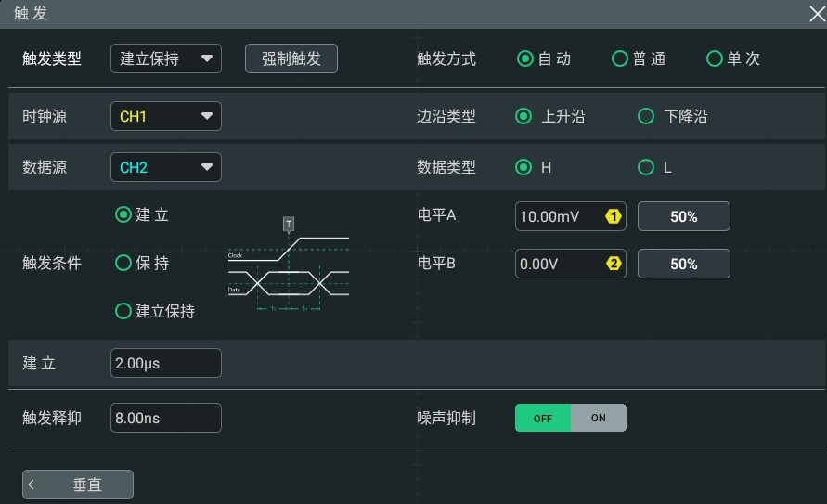Expand the 时钟源 CH1 dropdown

point(166,116)
